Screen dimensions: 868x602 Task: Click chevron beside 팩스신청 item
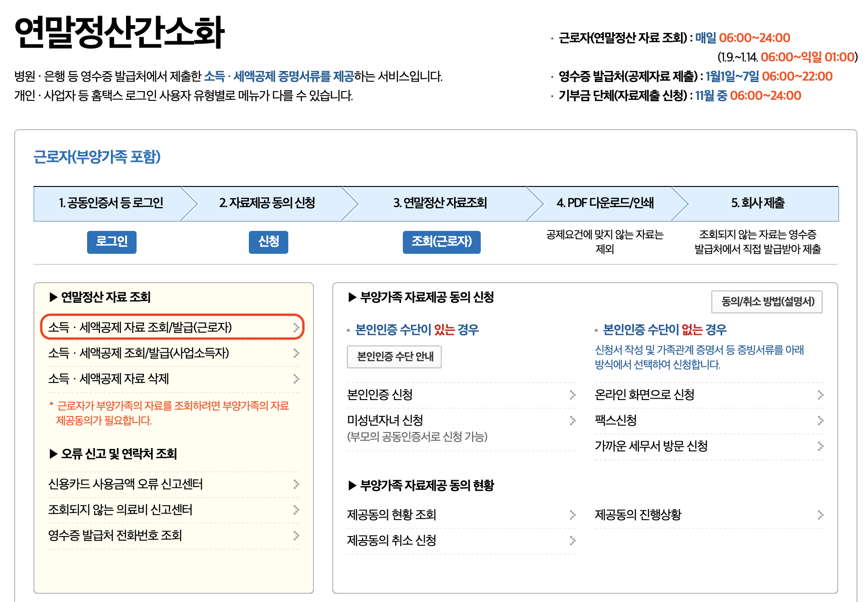820,420
